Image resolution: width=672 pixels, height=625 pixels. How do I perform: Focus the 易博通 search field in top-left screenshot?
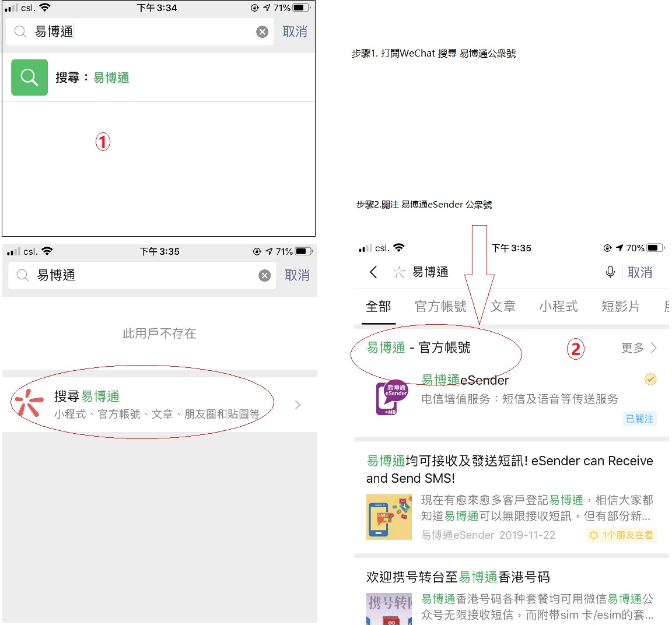[x=140, y=31]
